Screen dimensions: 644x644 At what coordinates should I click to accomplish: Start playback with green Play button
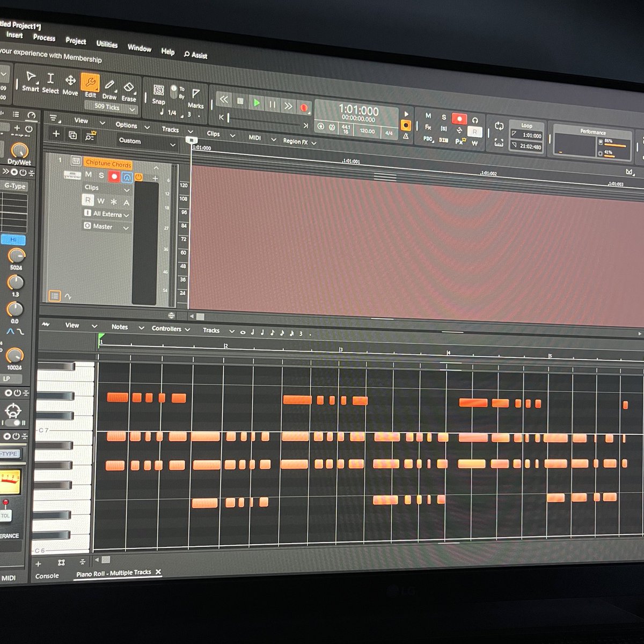pyautogui.click(x=257, y=103)
